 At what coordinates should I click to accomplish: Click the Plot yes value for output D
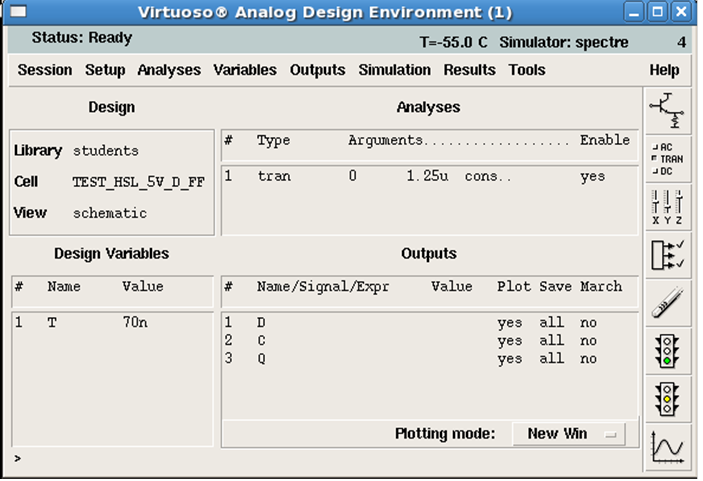coord(510,323)
